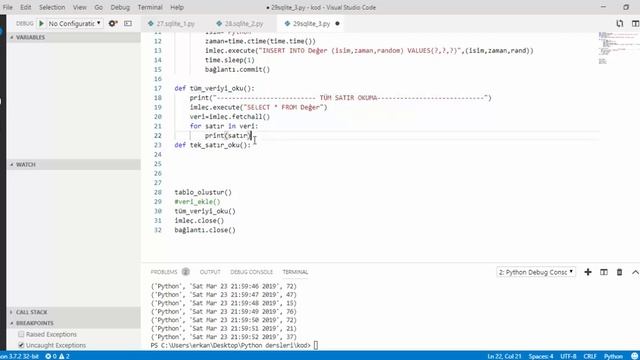
Task: Open the Terminal menu
Action: [x=150, y=7]
